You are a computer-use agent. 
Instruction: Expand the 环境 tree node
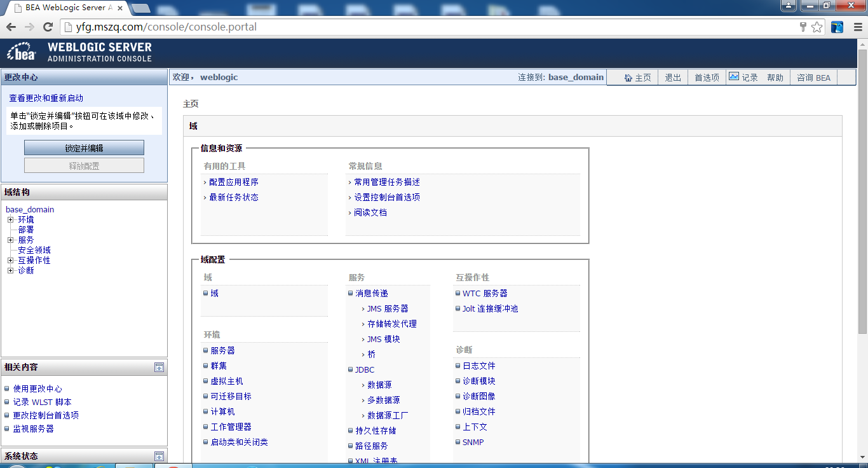[10, 219]
